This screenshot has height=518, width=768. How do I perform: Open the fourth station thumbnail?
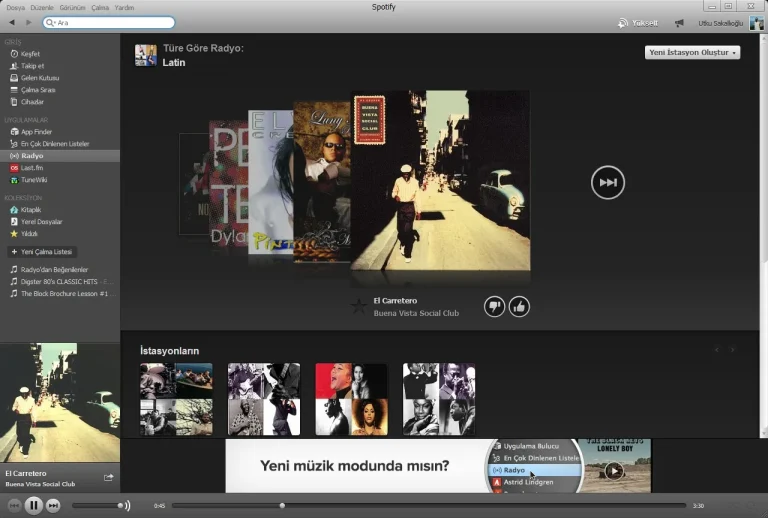tap(439, 399)
